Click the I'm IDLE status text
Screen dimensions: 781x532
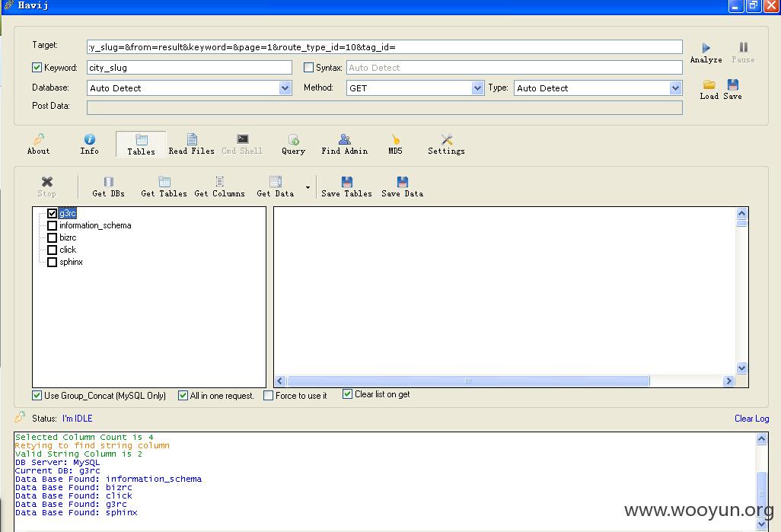(77, 419)
